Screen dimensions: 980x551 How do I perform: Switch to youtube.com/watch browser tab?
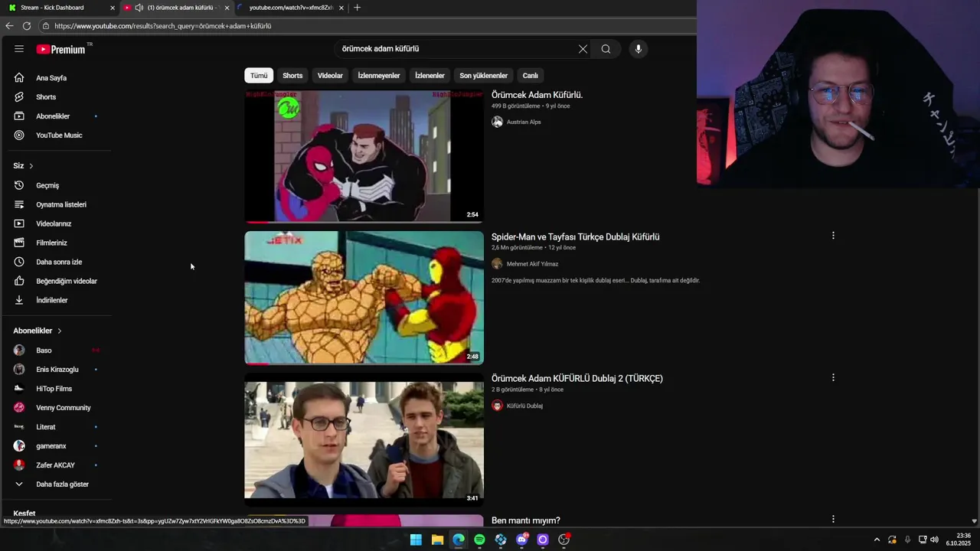(291, 8)
